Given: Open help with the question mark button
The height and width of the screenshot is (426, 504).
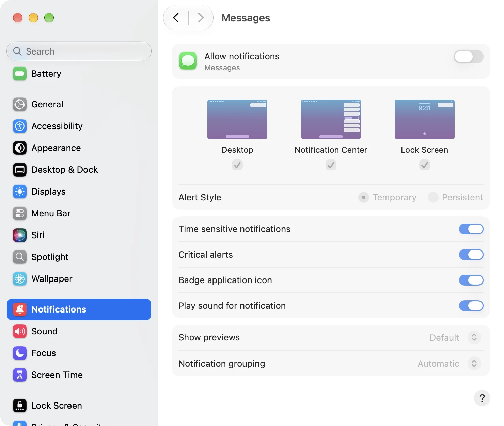Looking at the screenshot, I should [x=482, y=398].
